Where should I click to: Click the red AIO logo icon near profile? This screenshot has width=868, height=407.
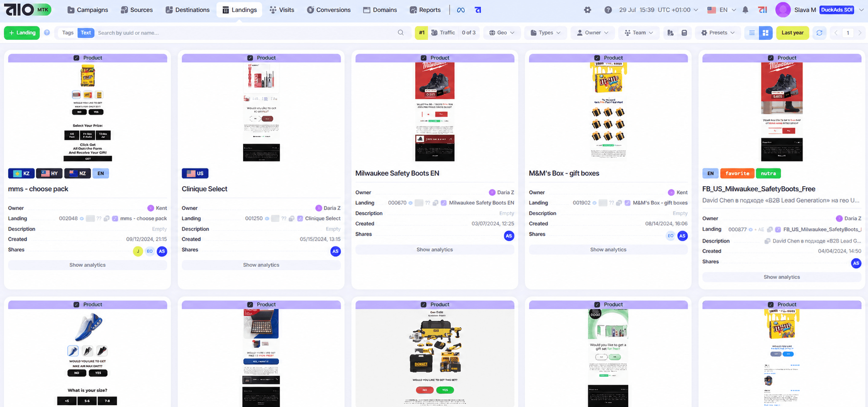click(x=763, y=10)
